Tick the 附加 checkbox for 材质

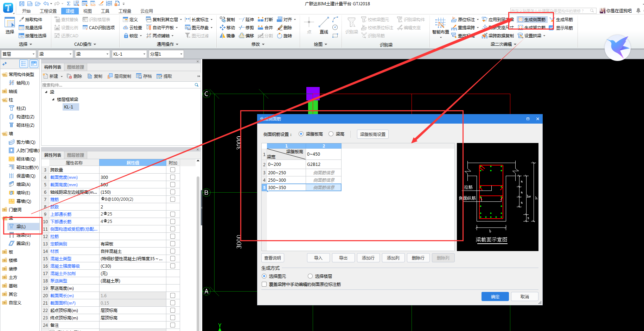pos(173,251)
